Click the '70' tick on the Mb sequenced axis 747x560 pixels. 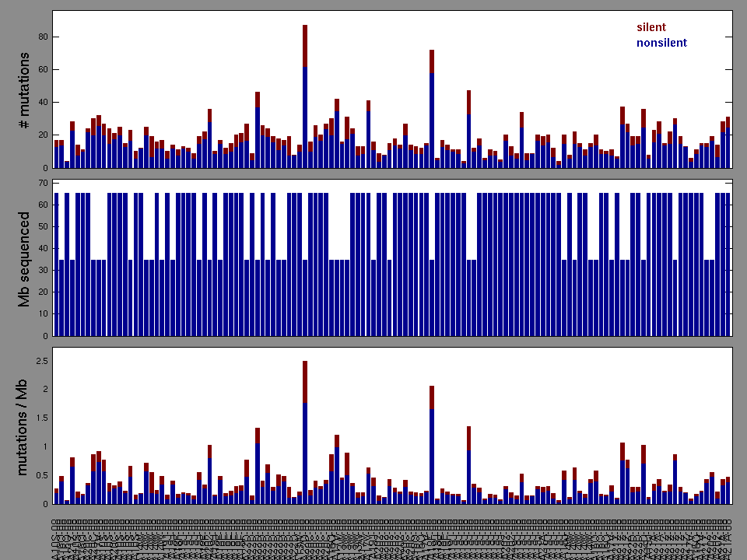pyautogui.click(x=44, y=183)
